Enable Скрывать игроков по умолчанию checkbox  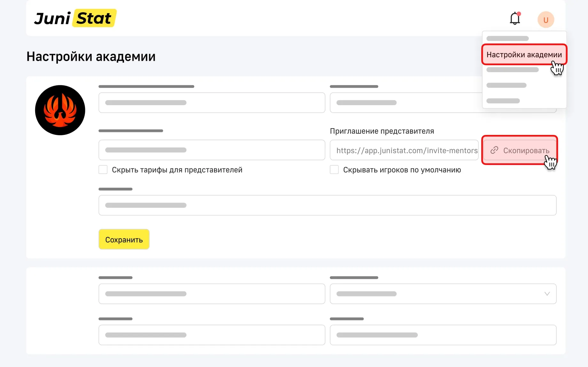point(334,170)
